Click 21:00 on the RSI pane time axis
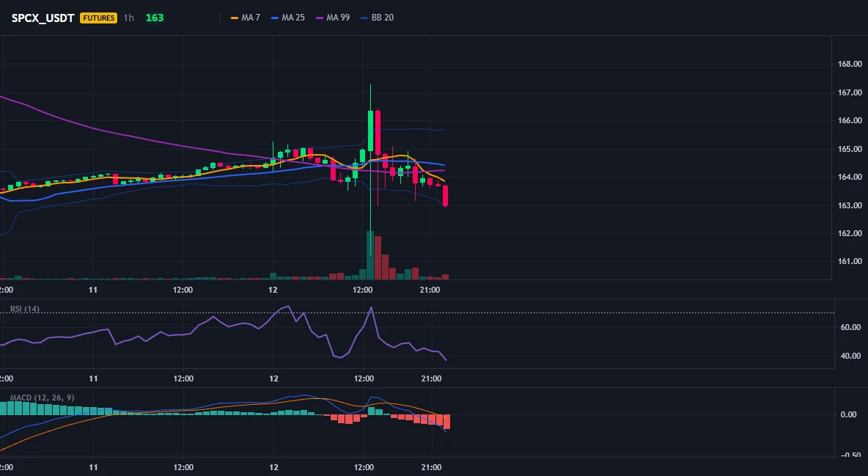This screenshot has height=476, width=868. [x=431, y=378]
